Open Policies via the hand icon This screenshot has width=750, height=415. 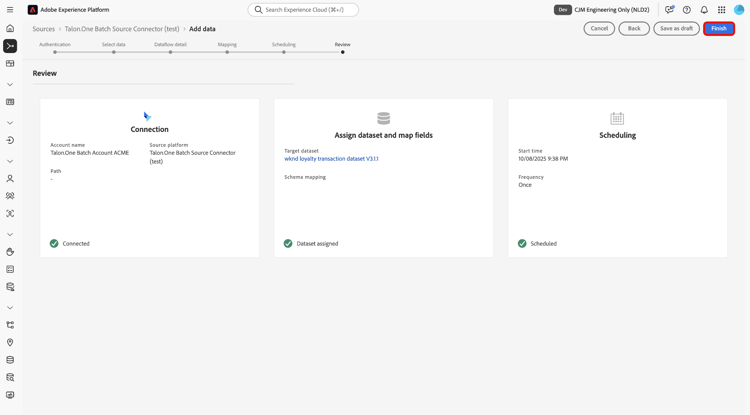click(10, 252)
